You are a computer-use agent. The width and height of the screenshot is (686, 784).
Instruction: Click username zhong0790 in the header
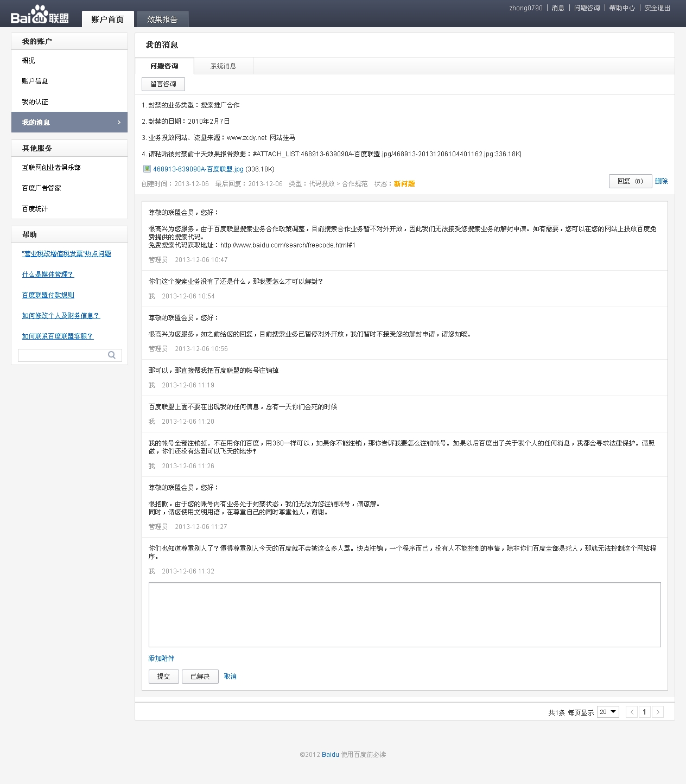click(x=526, y=8)
